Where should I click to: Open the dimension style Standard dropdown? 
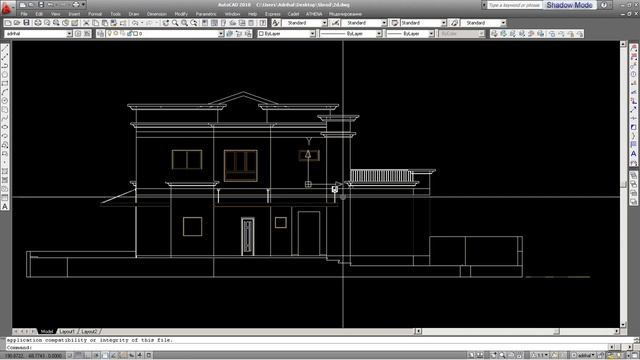[384, 23]
